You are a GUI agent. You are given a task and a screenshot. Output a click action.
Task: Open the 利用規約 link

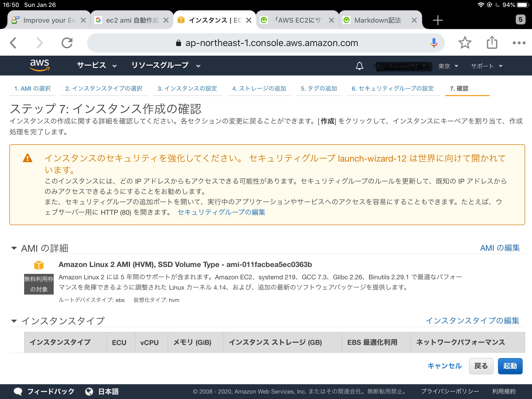pyautogui.click(x=504, y=391)
